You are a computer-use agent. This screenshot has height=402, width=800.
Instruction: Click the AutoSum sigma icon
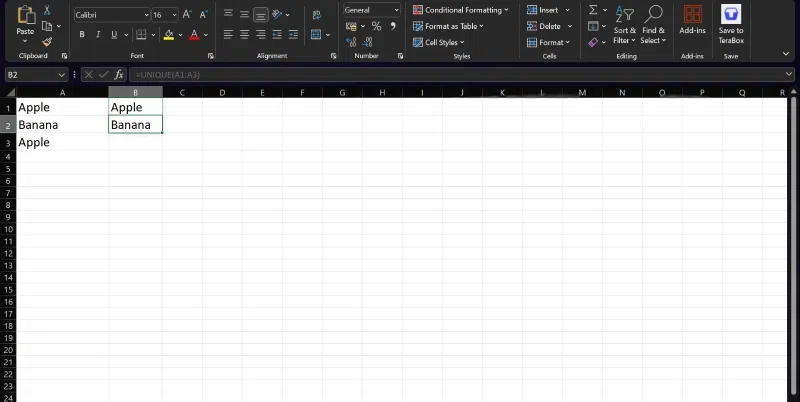pos(593,10)
